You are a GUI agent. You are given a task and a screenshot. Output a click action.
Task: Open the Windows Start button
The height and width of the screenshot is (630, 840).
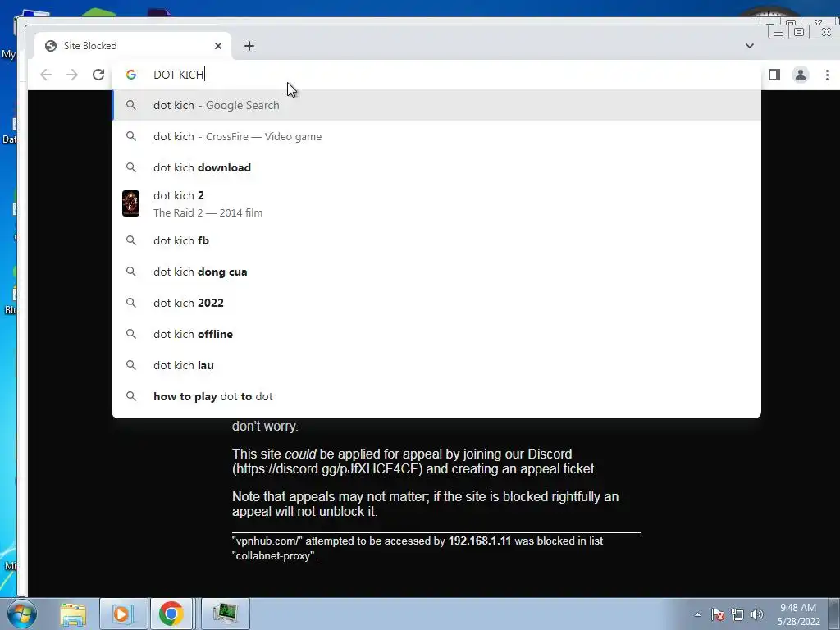(21, 614)
